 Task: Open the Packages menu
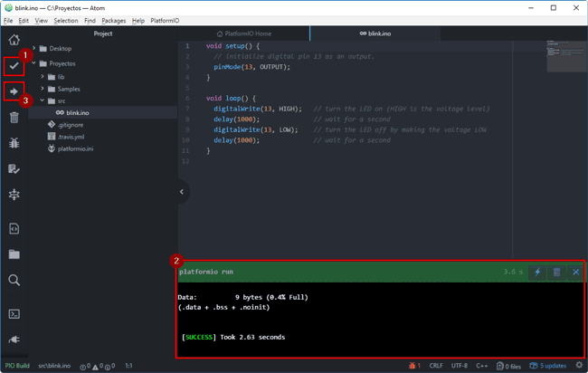click(x=114, y=21)
